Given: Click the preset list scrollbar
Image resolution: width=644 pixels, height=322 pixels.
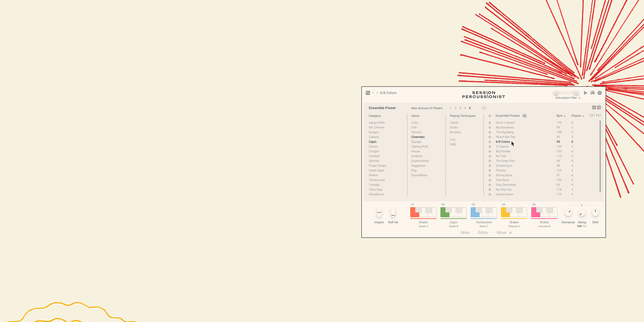Looking at the screenshot, I should 600,156.
